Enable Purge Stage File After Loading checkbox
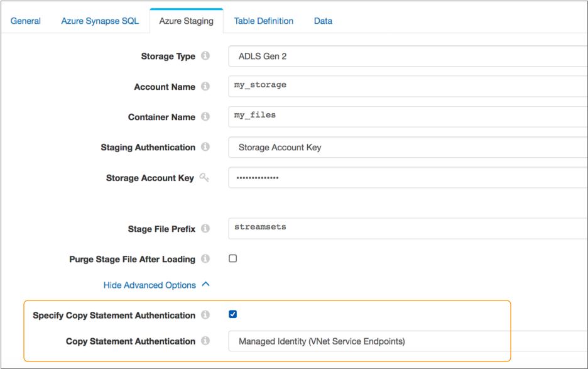This screenshot has width=588, height=369. [x=233, y=258]
